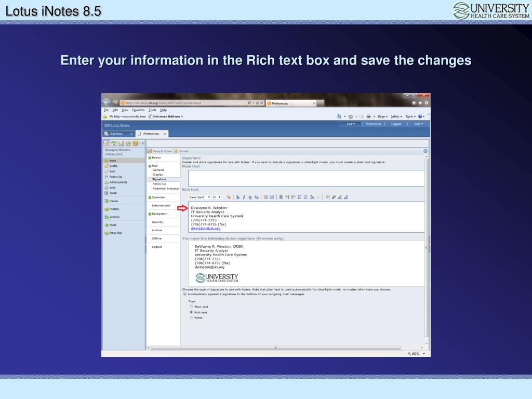Viewport: 532px width, 399px height.
Task: Click Get more Add-ons favorites link
Action: (166, 116)
